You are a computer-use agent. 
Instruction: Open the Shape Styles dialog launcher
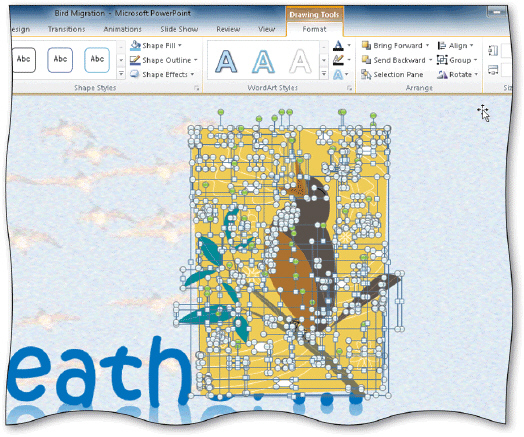pos(197,88)
